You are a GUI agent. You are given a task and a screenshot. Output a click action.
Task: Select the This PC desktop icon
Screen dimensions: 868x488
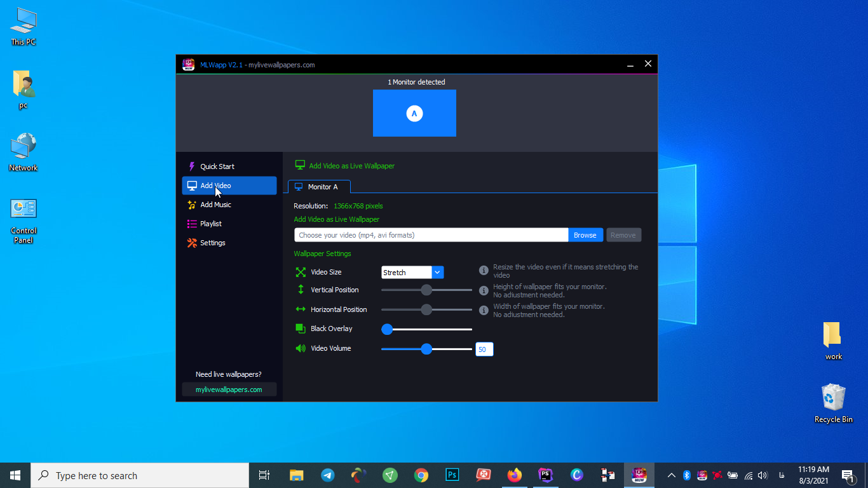(24, 27)
